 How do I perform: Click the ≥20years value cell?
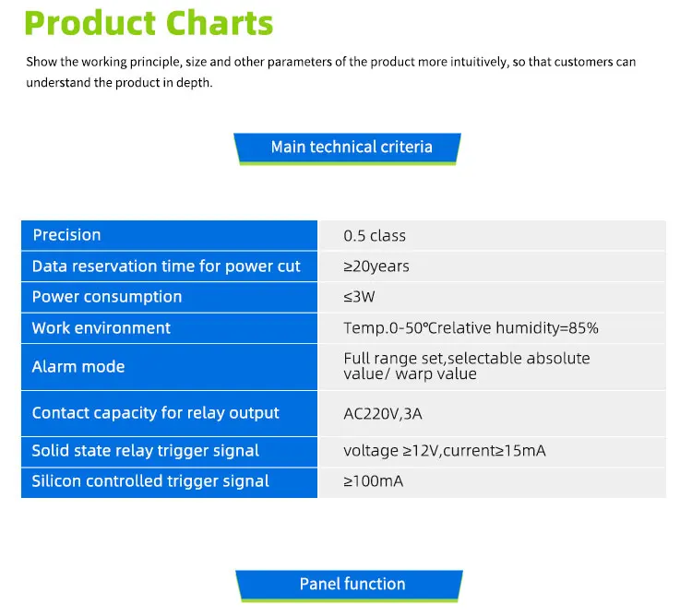376,267
